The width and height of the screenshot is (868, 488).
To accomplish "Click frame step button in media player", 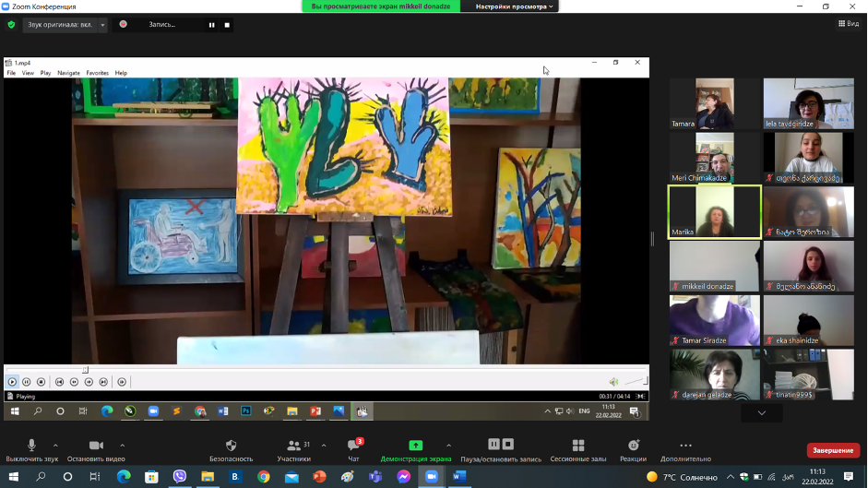I will [x=122, y=382].
